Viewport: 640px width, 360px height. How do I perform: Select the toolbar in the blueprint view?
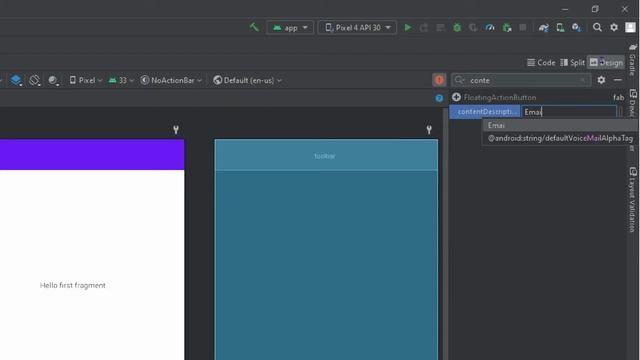click(326, 156)
